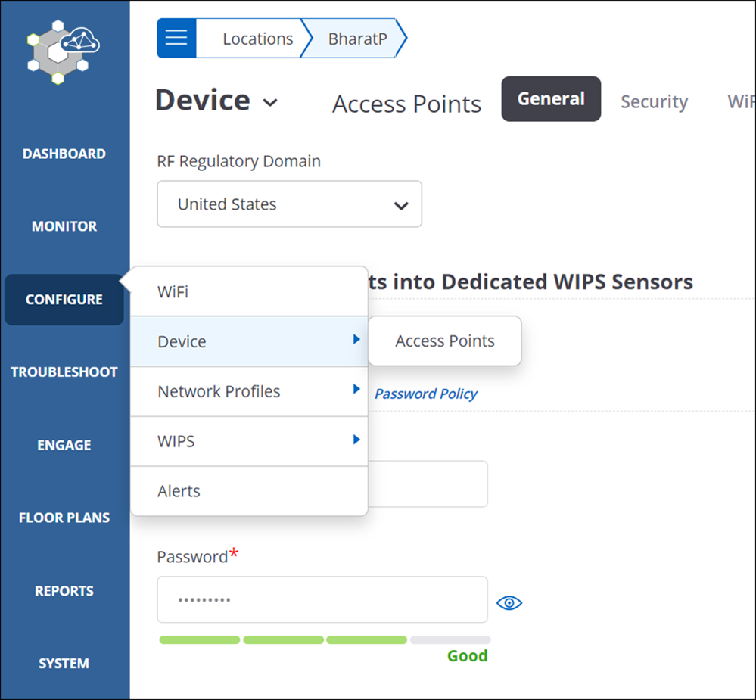Expand the Device submenu arrow

click(x=356, y=341)
